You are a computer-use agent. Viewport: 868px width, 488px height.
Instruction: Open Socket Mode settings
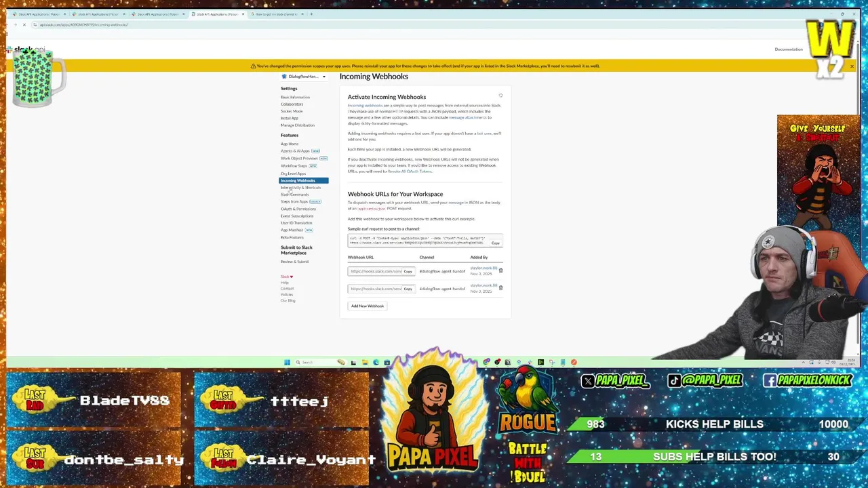tap(292, 111)
